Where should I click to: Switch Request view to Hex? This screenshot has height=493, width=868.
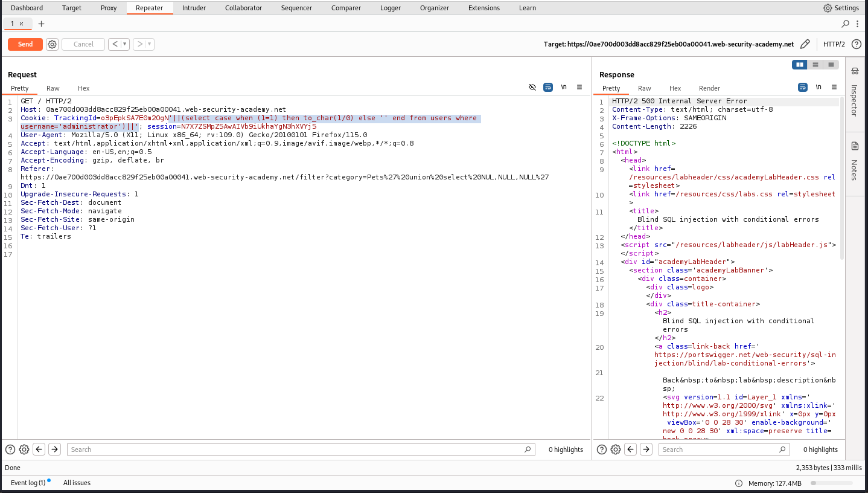(83, 88)
